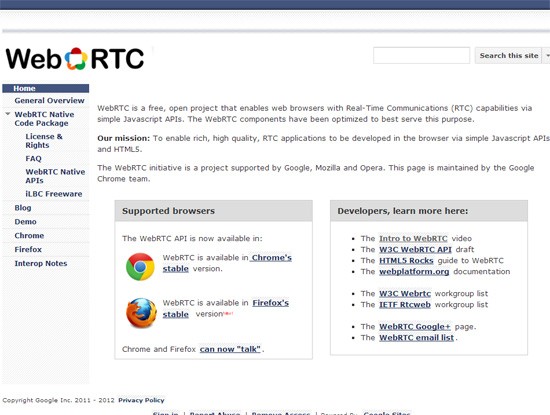
Task: Open iLBC Freeware page
Action: (x=54, y=194)
